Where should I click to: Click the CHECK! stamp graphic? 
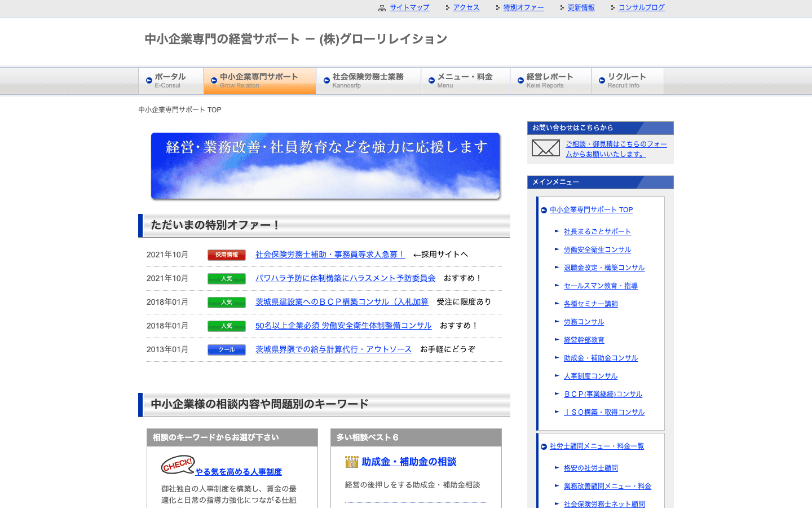(x=178, y=465)
